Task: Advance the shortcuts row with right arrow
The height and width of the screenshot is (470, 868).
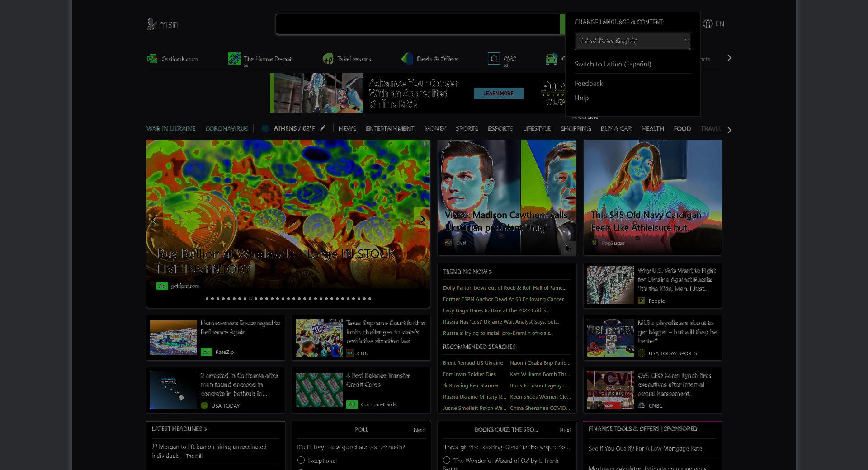Action: 729,58
